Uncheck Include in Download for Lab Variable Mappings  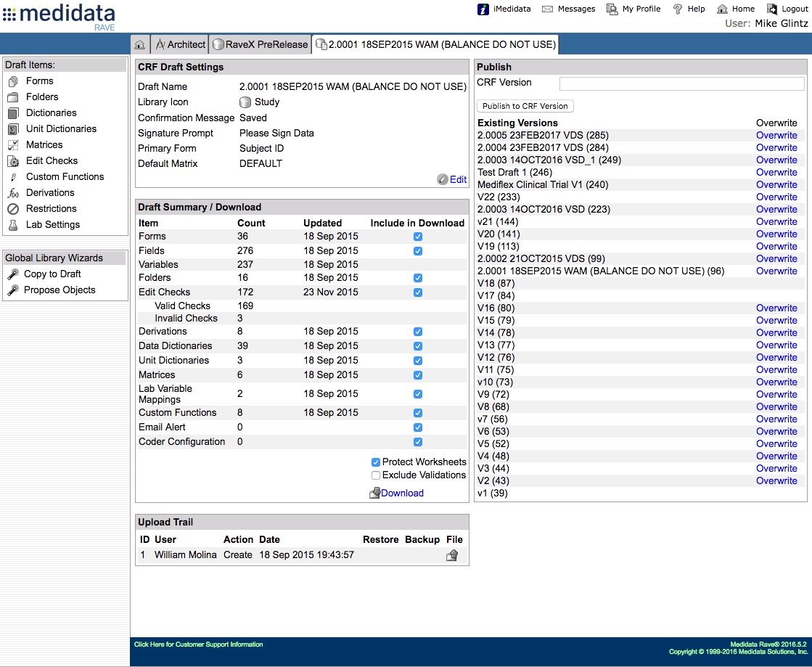418,395
